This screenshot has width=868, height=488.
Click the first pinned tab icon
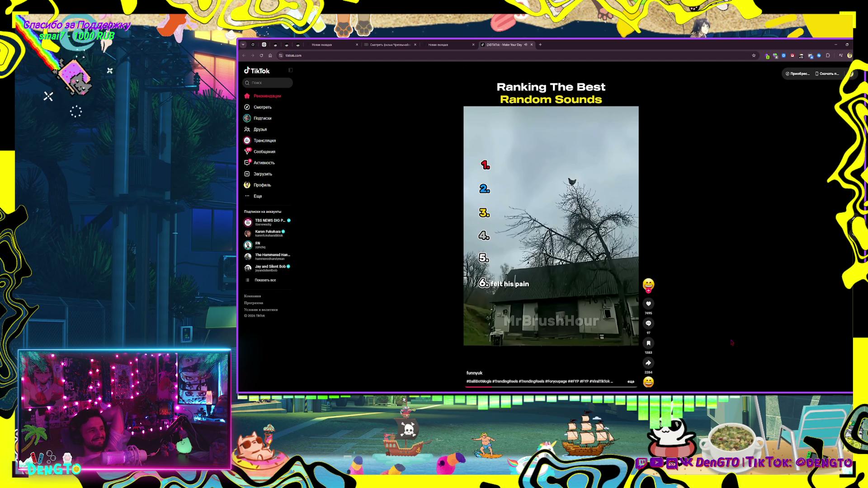(253, 45)
